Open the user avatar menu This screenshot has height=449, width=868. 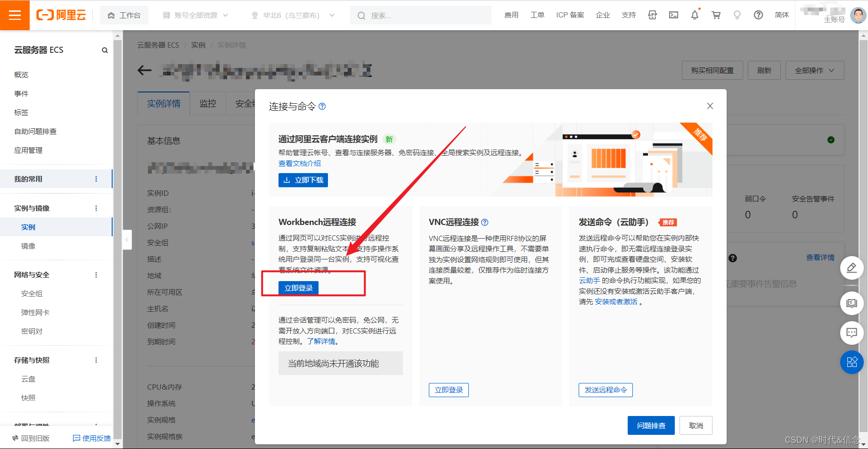(858, 15)
